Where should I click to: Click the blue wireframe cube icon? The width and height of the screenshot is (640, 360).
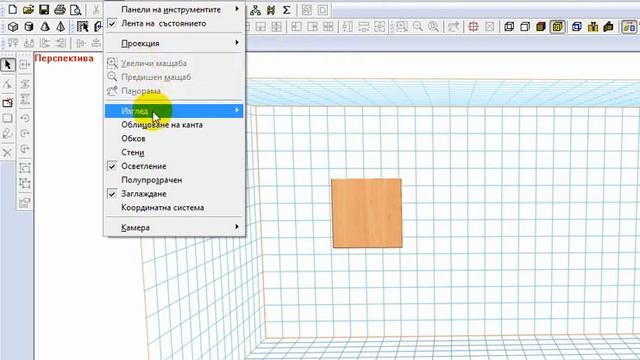pyautogui.click(x=576, y=27)
